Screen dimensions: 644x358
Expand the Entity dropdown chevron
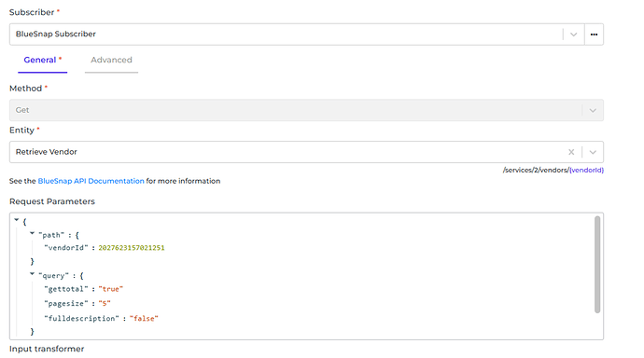pyautogui.click(x=593, y=152)
